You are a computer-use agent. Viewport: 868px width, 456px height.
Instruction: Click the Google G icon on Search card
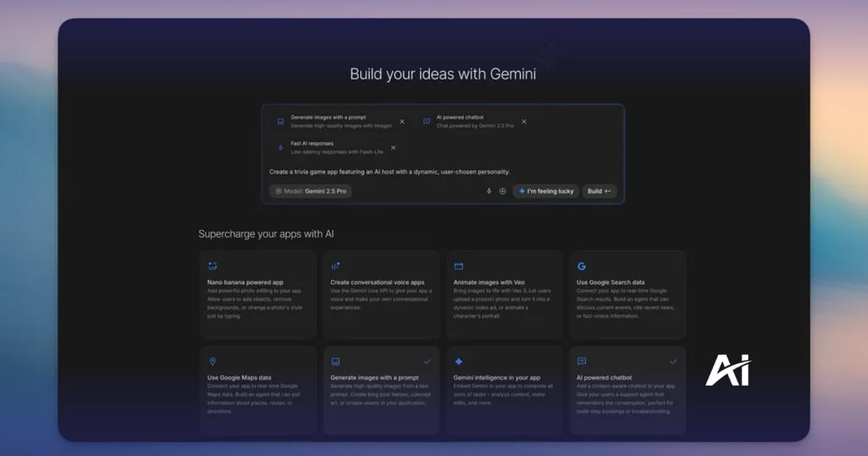click(582, 266)
